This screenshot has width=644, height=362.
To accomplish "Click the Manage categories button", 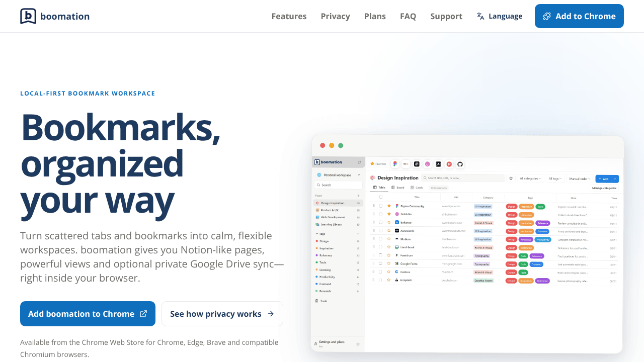I will tap(604, 188).
